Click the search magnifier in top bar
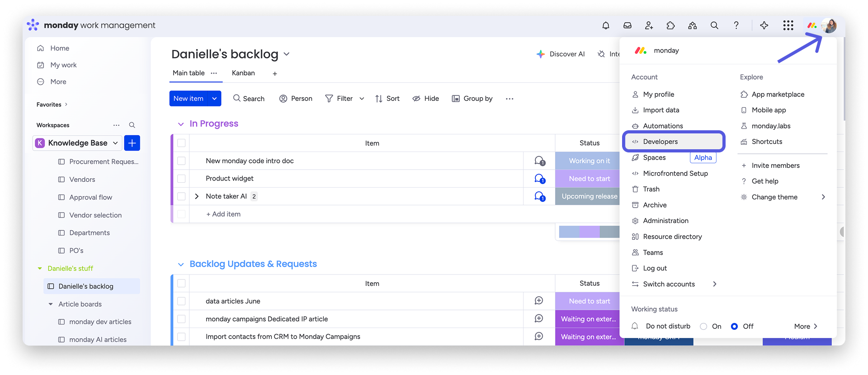868x375 pixels. 714,25
